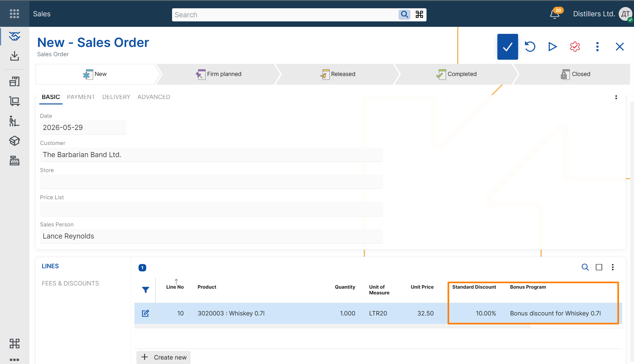Click the Bonus Program column header
Viewport: 634px width, 364px height.
(528, 287)
